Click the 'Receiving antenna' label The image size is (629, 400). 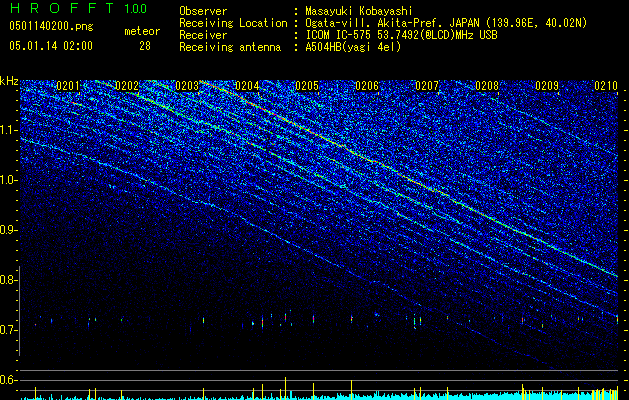[230, 47]
